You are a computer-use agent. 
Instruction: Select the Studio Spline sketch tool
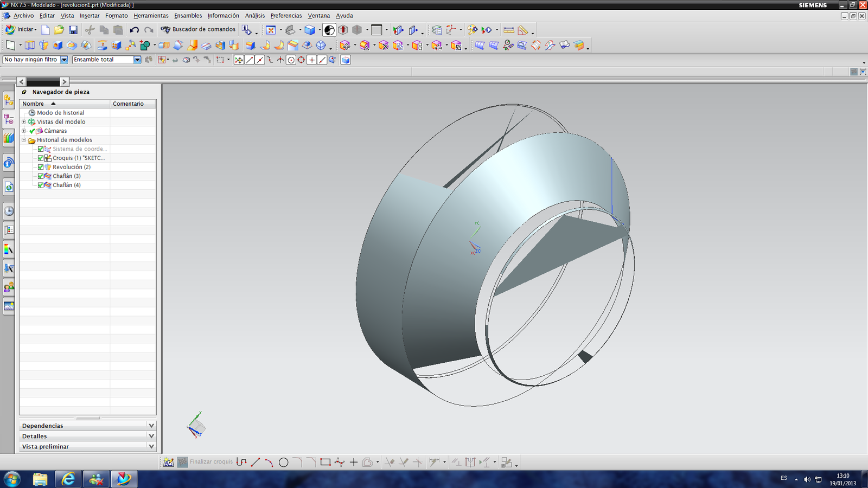pyautogui.click(x=340, y=462)
